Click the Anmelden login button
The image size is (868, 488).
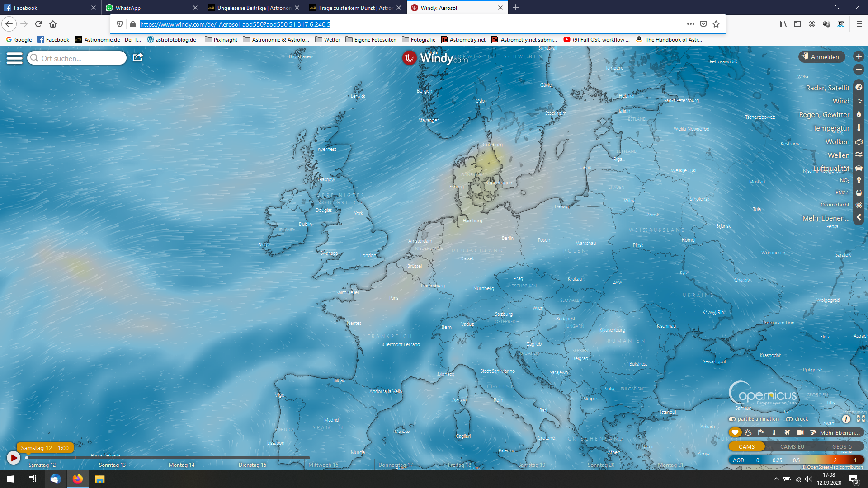pyautogui.click(x=821, y=57)
